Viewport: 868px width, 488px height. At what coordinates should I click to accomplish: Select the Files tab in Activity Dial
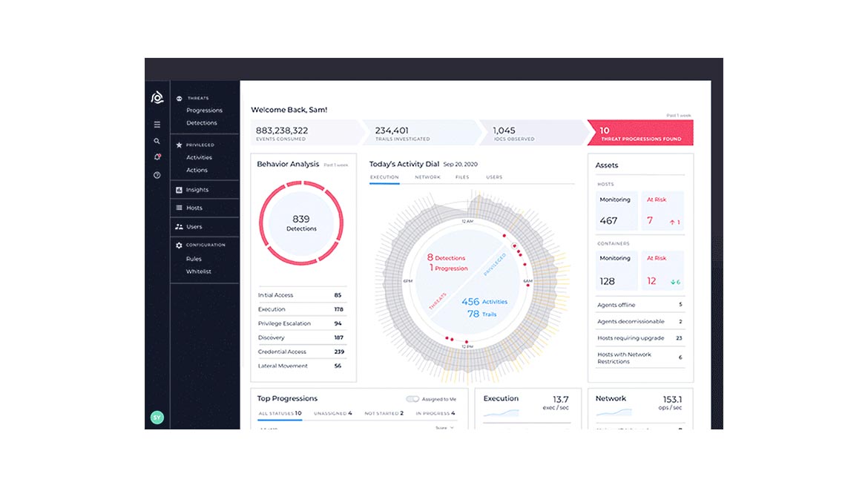click(x=462, y=177)
